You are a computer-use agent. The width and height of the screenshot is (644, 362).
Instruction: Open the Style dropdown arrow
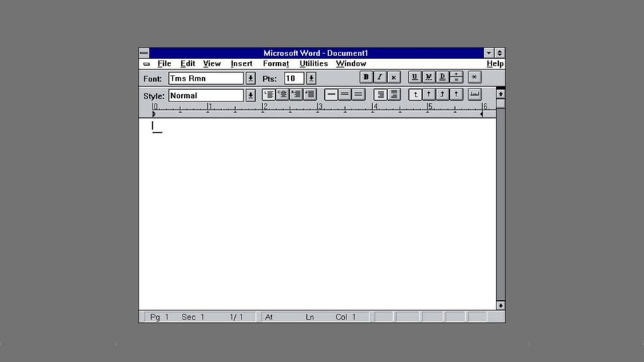(x=250, y=96)
